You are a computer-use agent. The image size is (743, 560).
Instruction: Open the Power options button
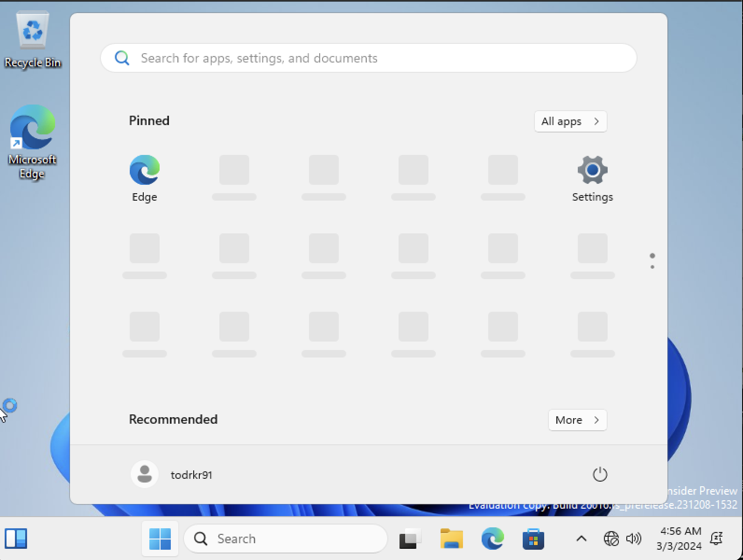tap(600, 475)
